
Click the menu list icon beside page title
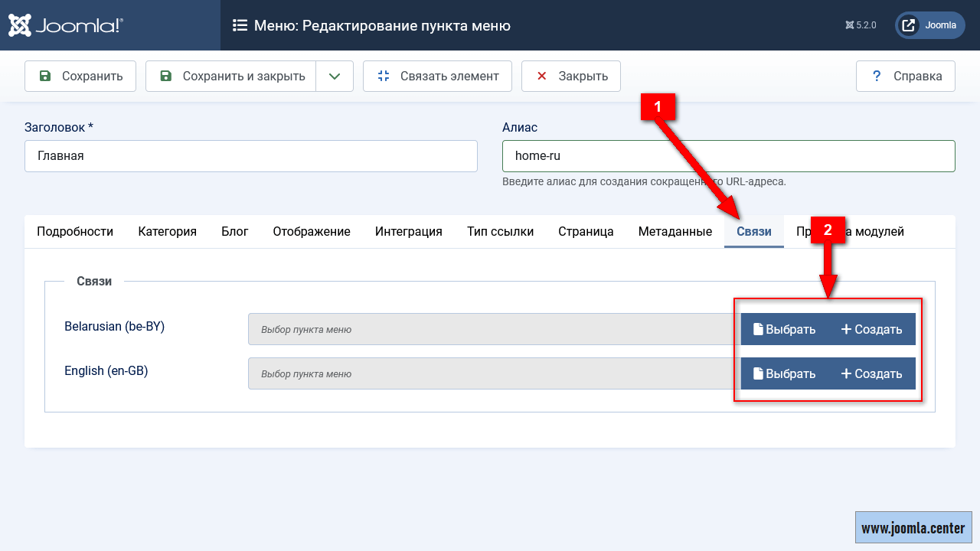coord(240,25)
